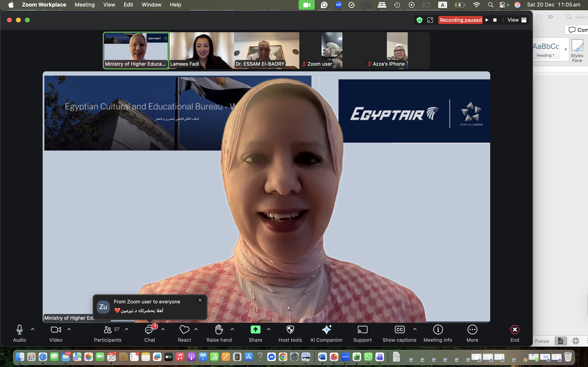Image resolution: width=588 pixels, height=367 pixels.
Task: Click the Raise hand icon
Action: click(219, 330)
